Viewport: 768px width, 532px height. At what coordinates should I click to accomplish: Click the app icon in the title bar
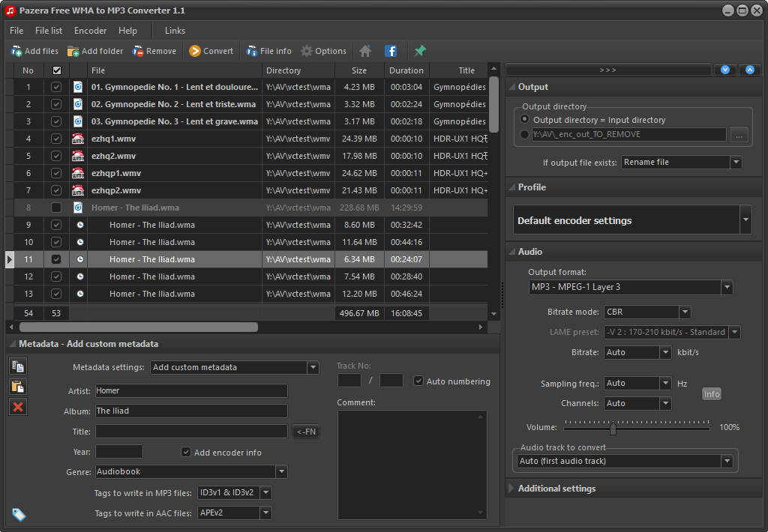pos(10,10)
